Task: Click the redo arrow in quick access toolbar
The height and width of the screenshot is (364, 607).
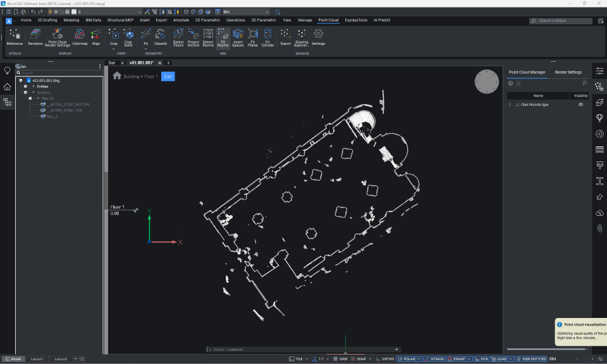Action: coord(40,12)
